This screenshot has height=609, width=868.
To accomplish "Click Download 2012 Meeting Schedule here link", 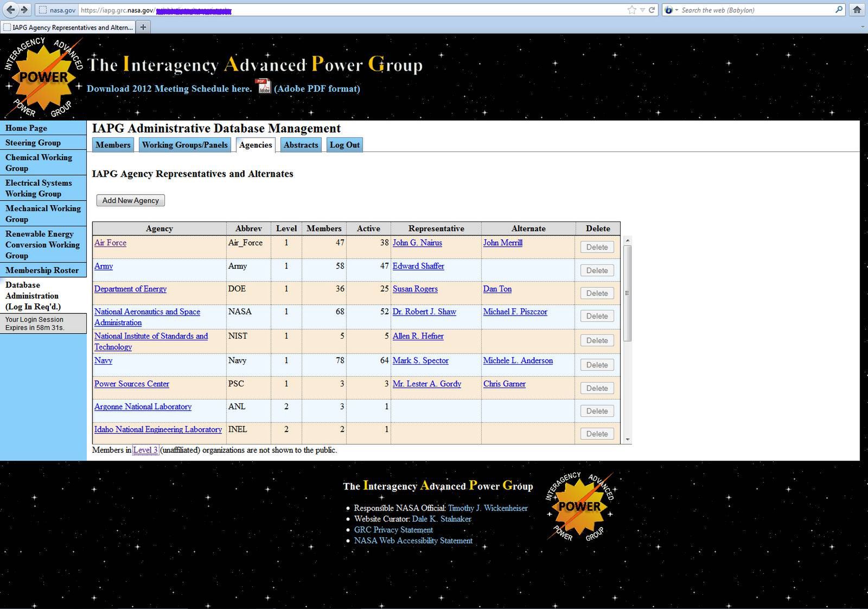I will [x=169, y=88].
